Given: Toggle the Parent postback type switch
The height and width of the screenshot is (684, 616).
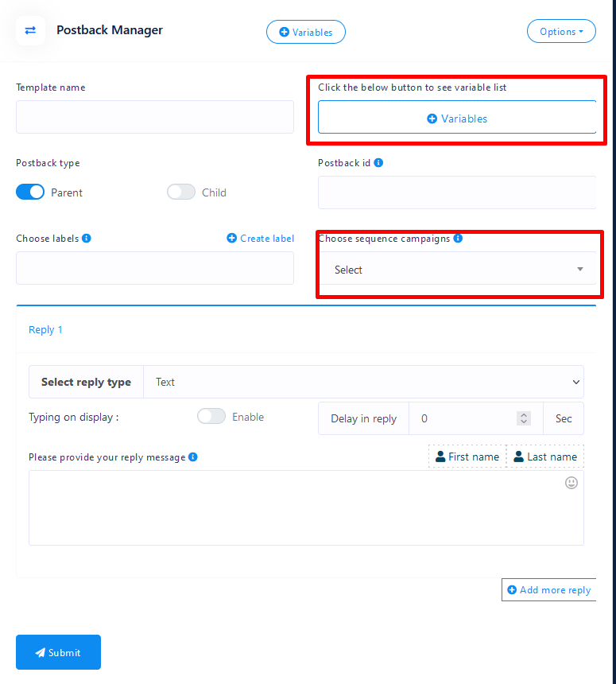Looking at the screenshot, I should (x=30, y=192).
